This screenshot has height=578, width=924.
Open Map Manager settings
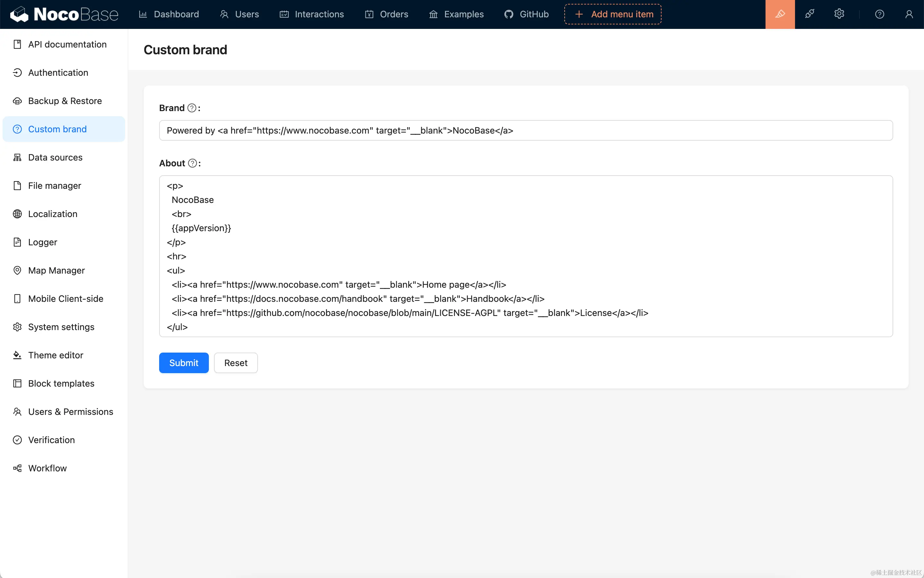click(64, 271)
